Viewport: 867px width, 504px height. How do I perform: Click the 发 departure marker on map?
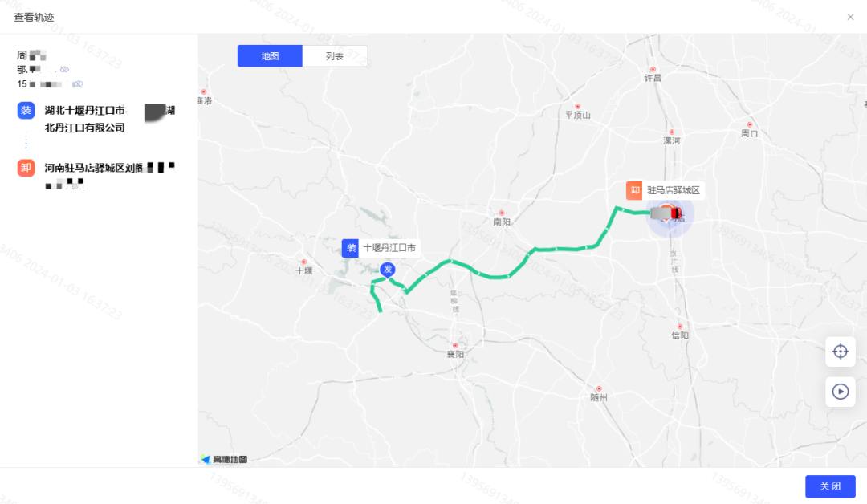388,270
